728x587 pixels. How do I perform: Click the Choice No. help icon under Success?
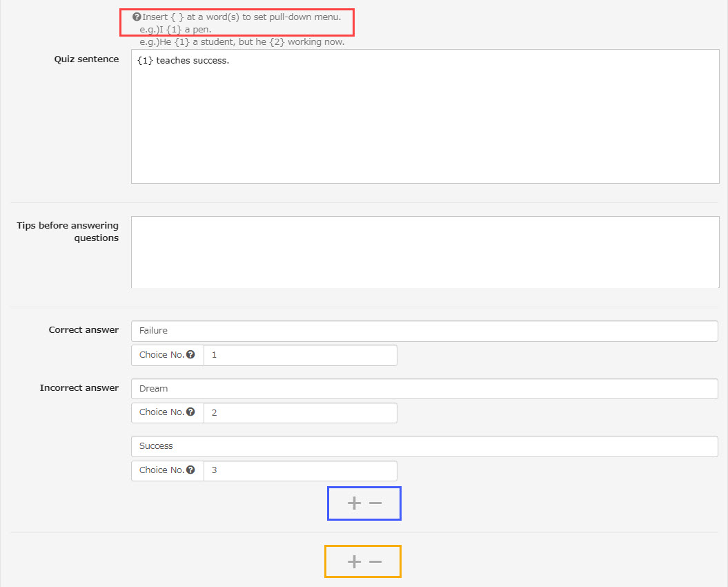[190, 470]
